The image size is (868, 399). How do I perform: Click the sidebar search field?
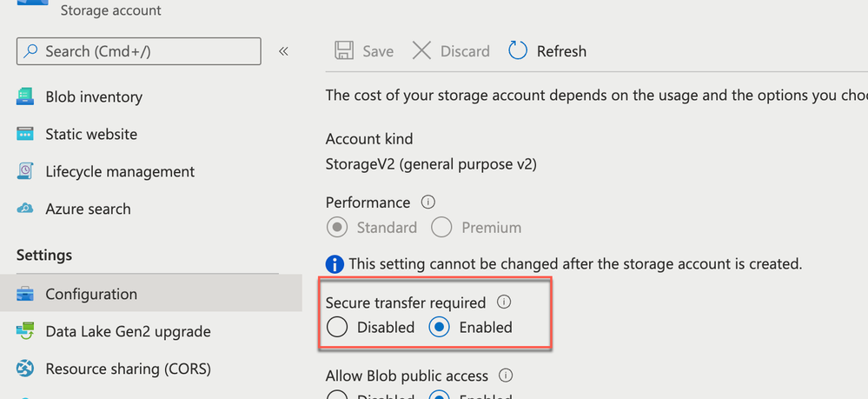[x=139, y=52]
